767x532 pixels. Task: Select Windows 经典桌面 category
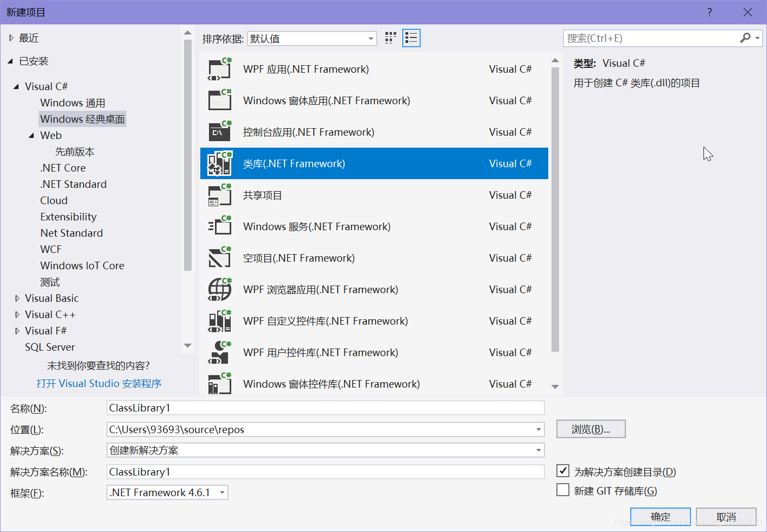pyautogui.click(x=83, y=119)
